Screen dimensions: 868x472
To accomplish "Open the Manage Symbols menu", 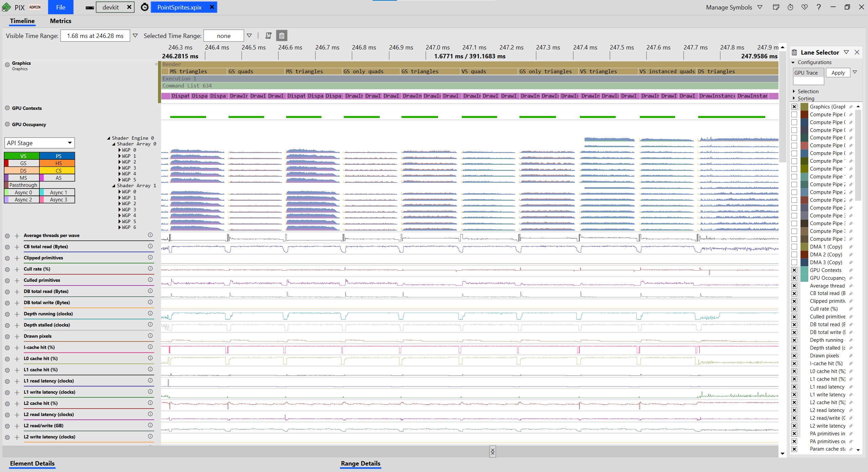I will point(734,7).
